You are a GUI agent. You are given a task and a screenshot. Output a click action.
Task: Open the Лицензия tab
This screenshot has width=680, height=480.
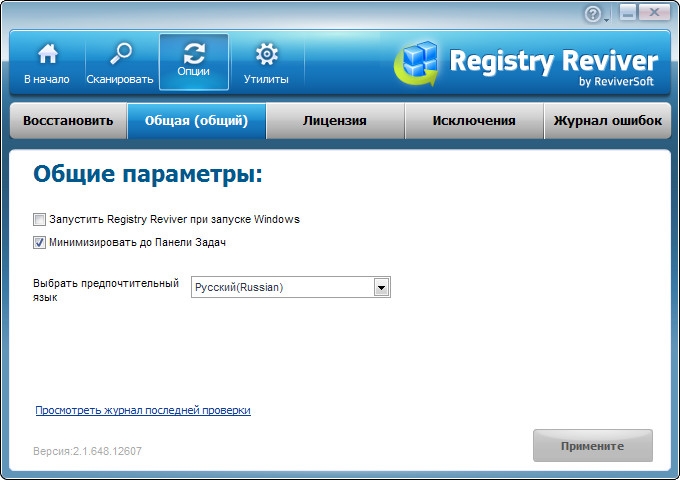coord(334,121)
